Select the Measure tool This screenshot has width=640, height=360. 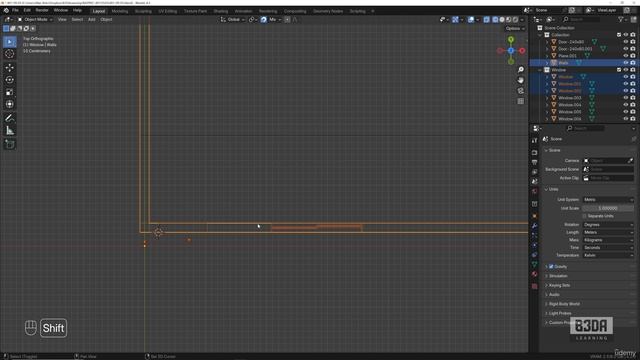coord(10,131)
